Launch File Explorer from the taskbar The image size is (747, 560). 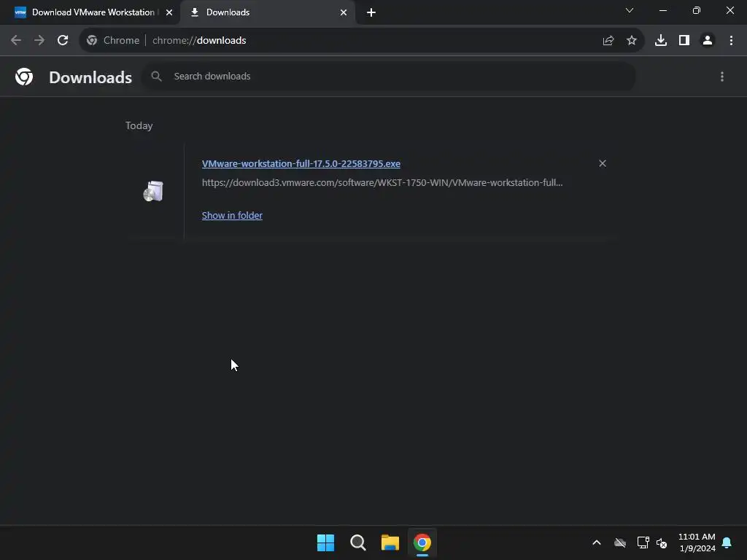(x=390, y=542)
